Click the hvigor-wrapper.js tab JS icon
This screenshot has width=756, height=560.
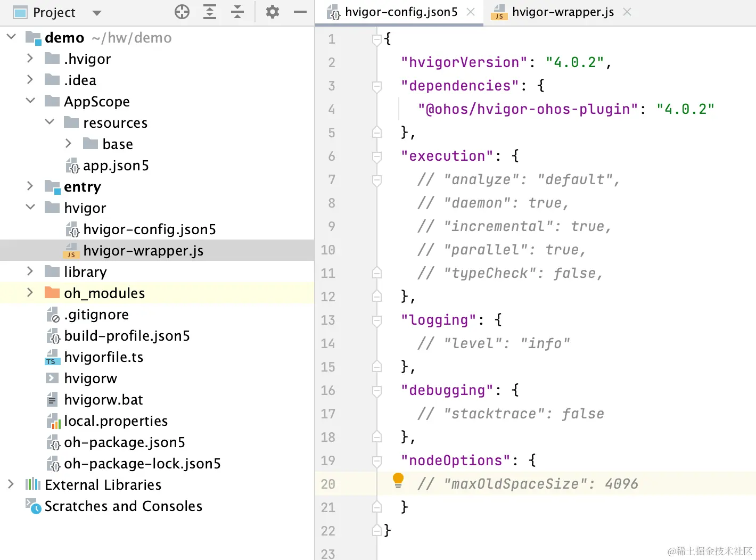pos(499,12)
